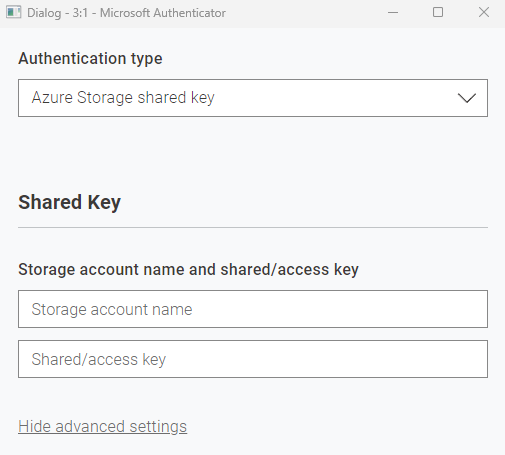Focus the Shared/access key field

click(x=253, y=359)
